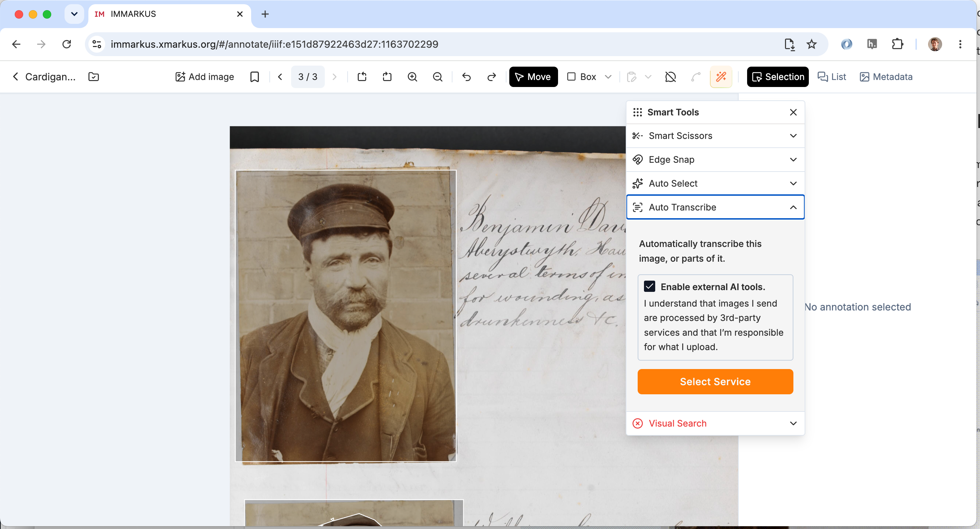Expand the Visual Search section
This screenshot has width=980, height=529.
tap(715, 423)
